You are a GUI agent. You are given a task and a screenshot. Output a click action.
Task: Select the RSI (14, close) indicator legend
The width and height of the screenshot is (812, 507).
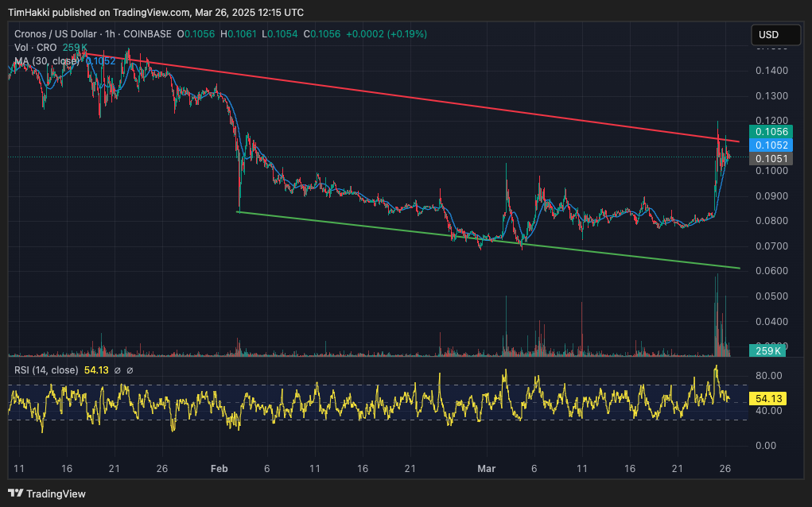coord(47,370)
